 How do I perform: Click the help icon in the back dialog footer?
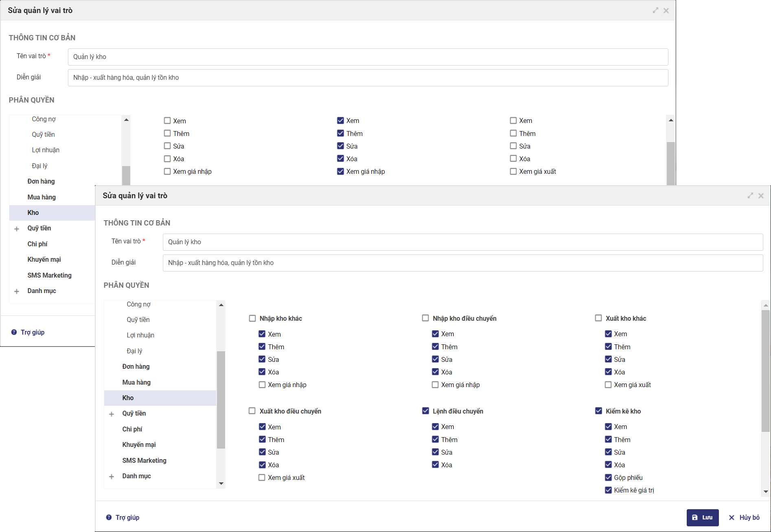[x=14, y=332]
